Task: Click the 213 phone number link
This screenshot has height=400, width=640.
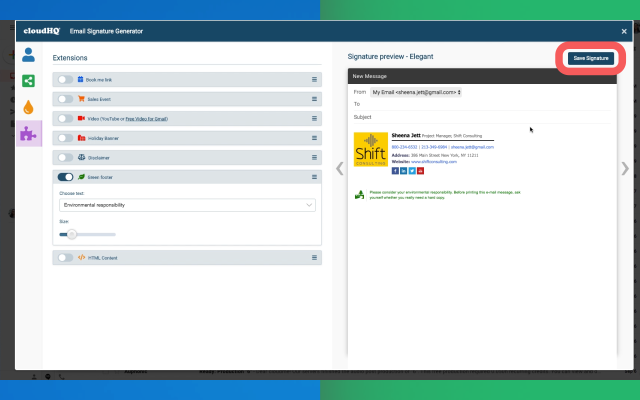Action: pyautogui.click(x=434, y=147)
